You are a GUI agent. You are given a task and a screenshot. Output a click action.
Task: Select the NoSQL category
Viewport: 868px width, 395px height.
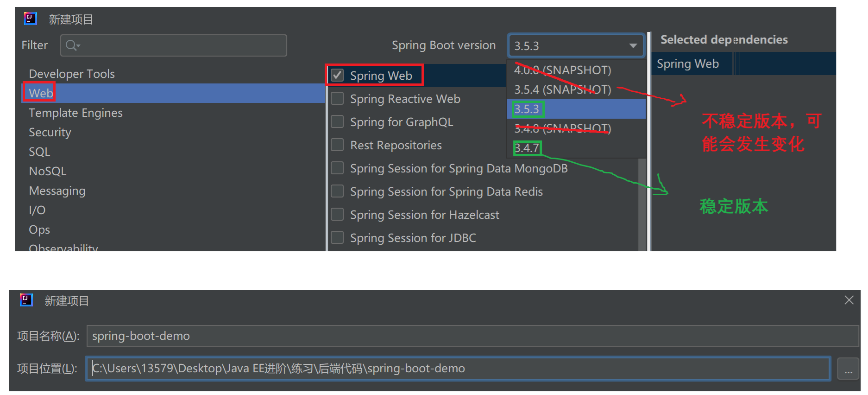click(x=174, y=171)
